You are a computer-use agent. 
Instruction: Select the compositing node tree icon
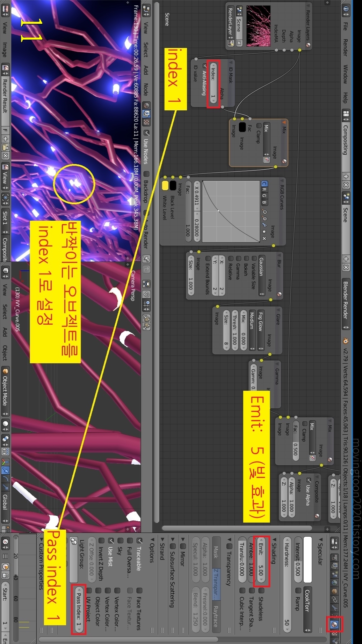(x=146, y=113)
